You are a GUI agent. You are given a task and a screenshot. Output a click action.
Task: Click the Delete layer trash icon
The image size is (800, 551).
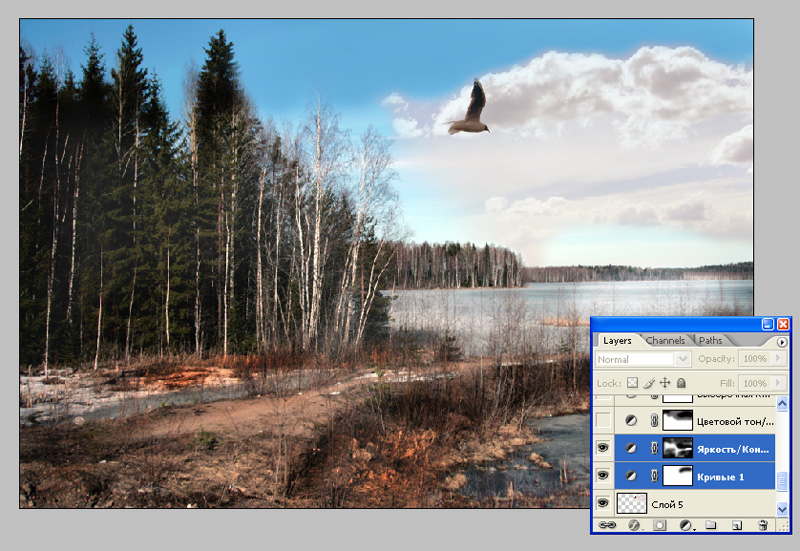point(763,525)
